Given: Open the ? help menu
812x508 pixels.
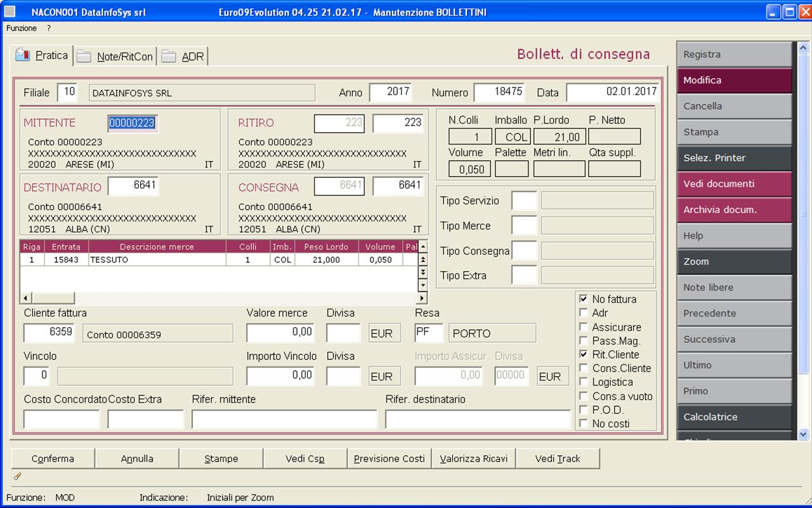Looking at the screenshot, I should [49, 29].
